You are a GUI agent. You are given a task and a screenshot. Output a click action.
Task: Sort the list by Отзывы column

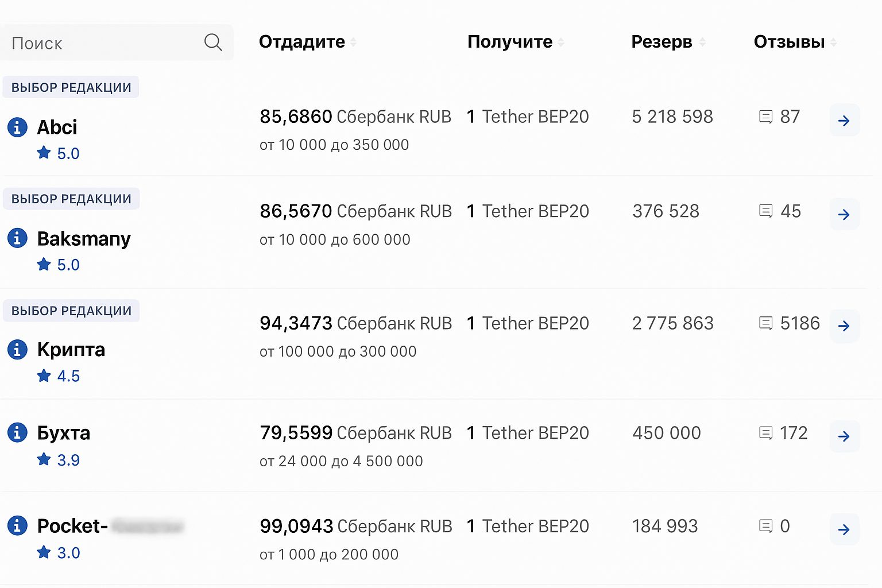(795, 42)
